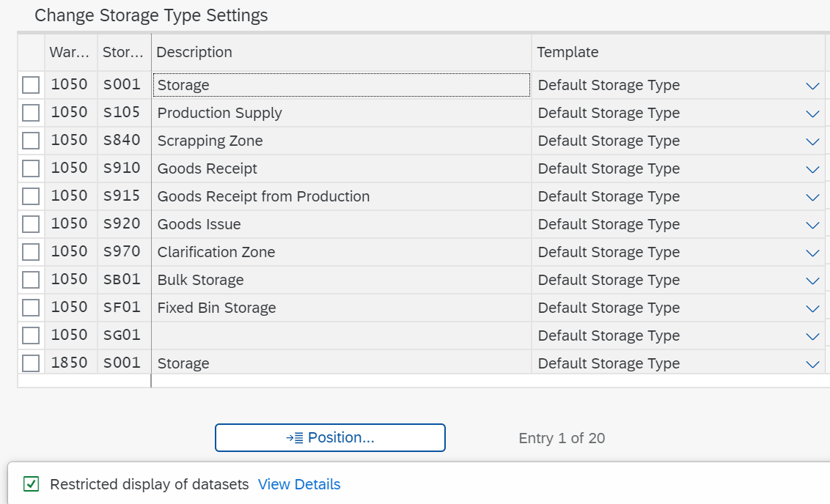Screen dimensions: 830x504
Task: Tick the SF01 Fixed Bin Storage checkbox
Action: pyautogui.click(x=31, y=307)
